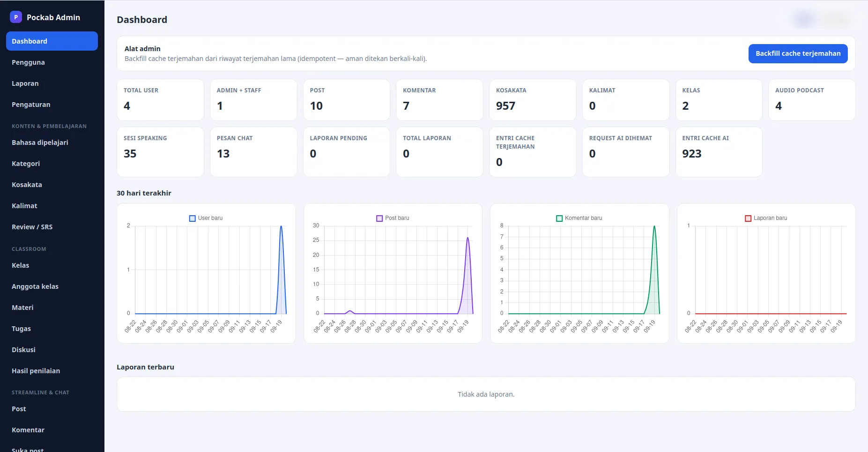Screen dimensions: 868x452
Task: Click the Audio Podcast stat card
Action: [x=812, y=100]
